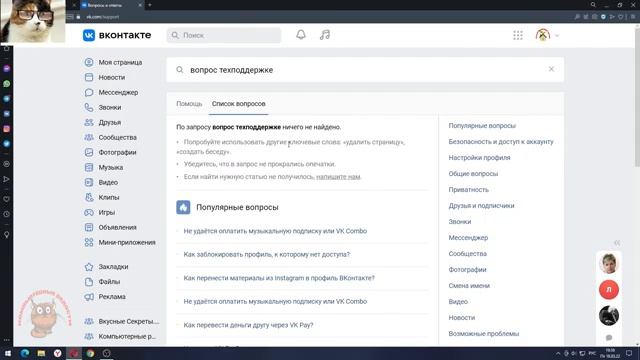The image size is (640, 360).
Task: Select Популярные вопросы category on right
Action: pyautogui.click(x=482, y=126)
